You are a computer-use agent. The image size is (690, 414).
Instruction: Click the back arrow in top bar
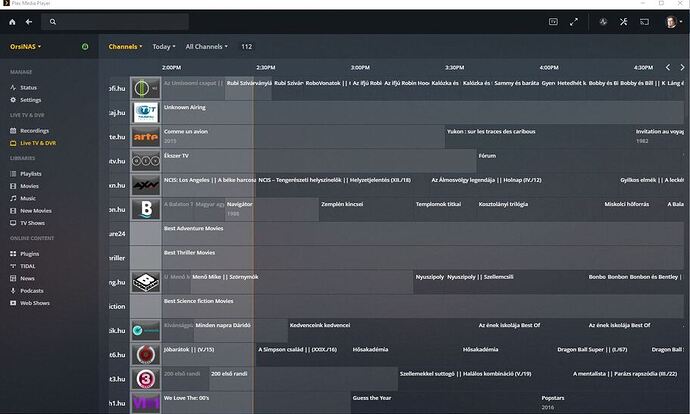click(x=29, y=22)
